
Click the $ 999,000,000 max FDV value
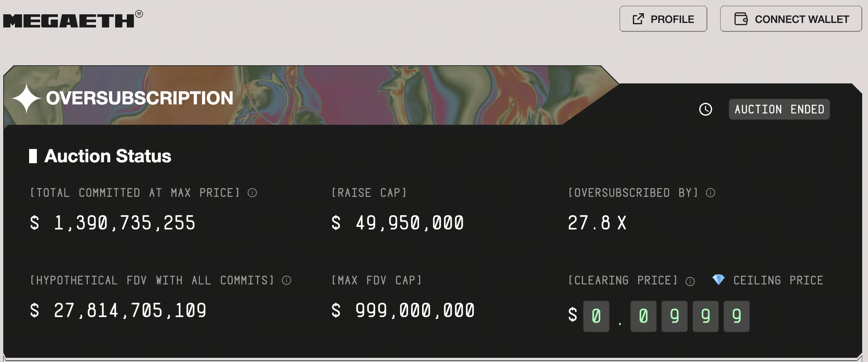(403, 310)
